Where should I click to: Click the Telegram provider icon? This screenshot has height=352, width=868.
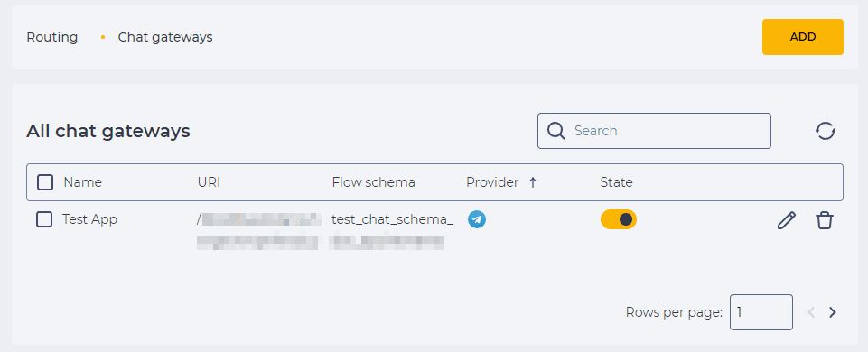(x=477, y=219)
